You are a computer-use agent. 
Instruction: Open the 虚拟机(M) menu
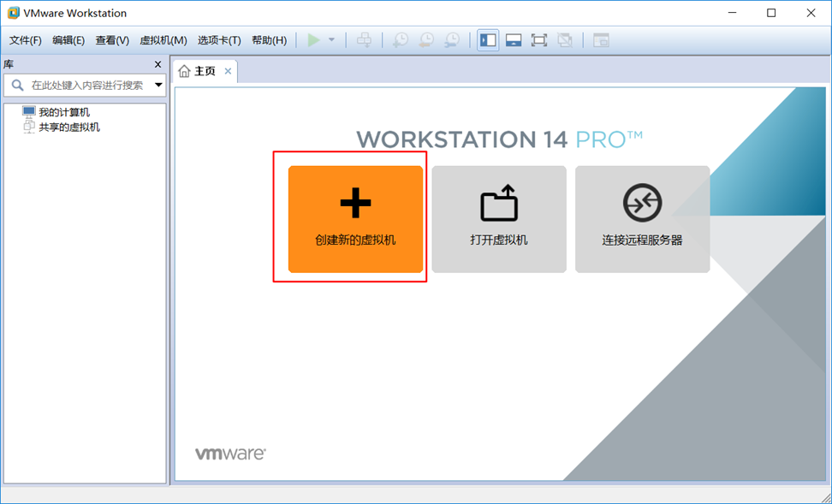click(163, 40)
